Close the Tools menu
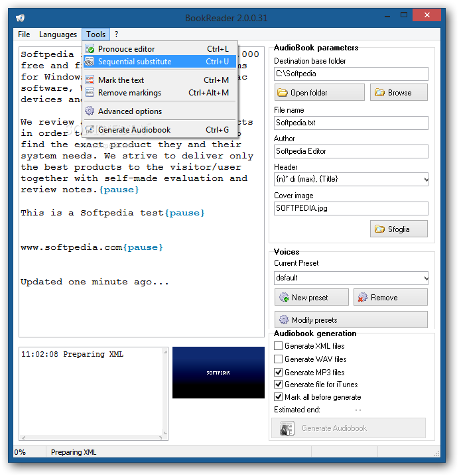This screenshot has height=476, width=459. pyautogui.click(x=96, y=34)
